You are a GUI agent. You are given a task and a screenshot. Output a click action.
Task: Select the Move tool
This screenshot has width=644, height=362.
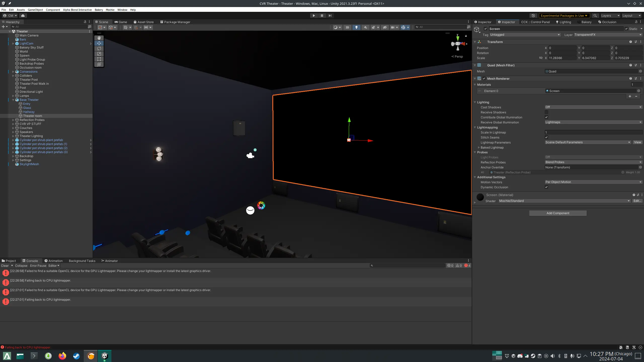99,43
